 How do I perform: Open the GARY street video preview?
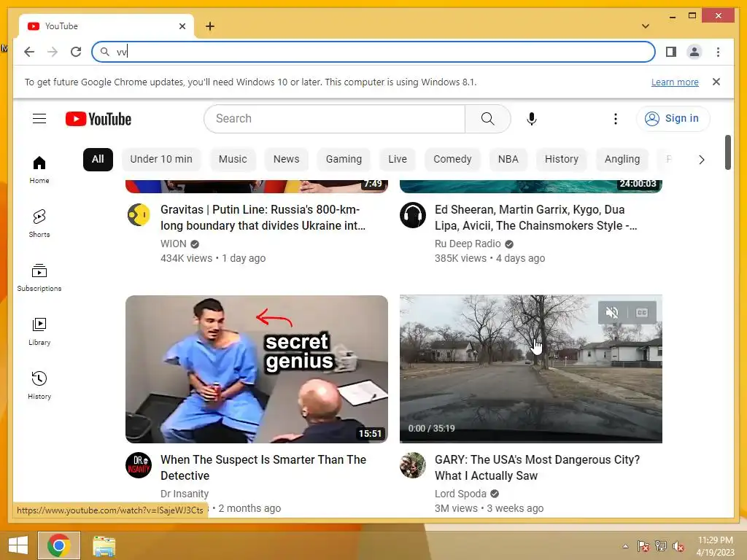[531, 369]
